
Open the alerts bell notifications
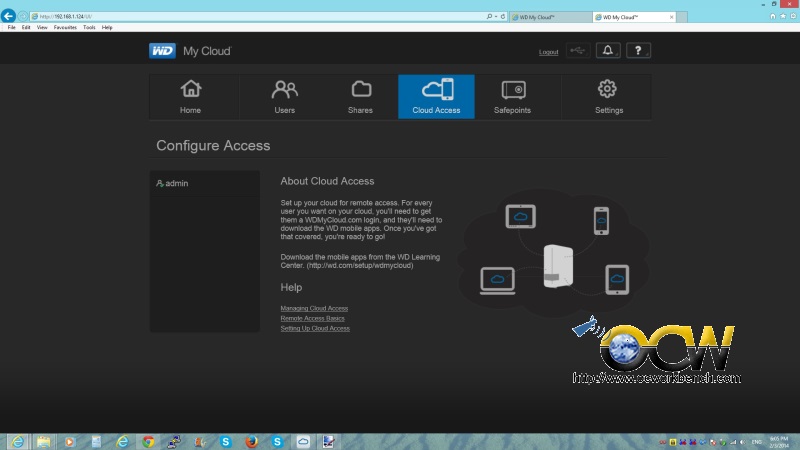tap(608, 51)
